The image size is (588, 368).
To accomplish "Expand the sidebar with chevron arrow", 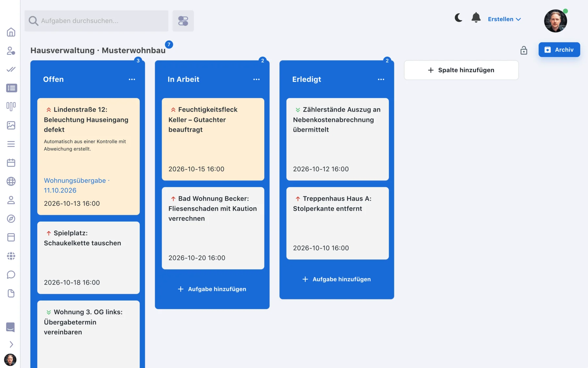I will click(11, 344).
